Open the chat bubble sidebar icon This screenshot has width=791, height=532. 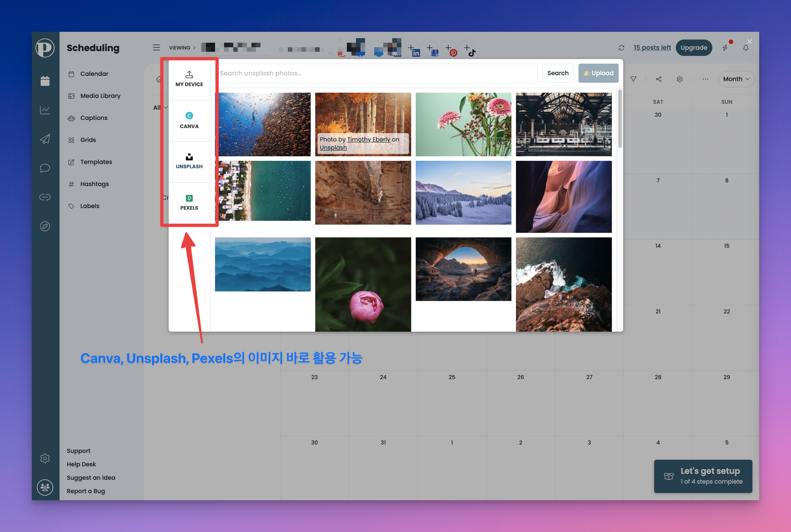45,168
